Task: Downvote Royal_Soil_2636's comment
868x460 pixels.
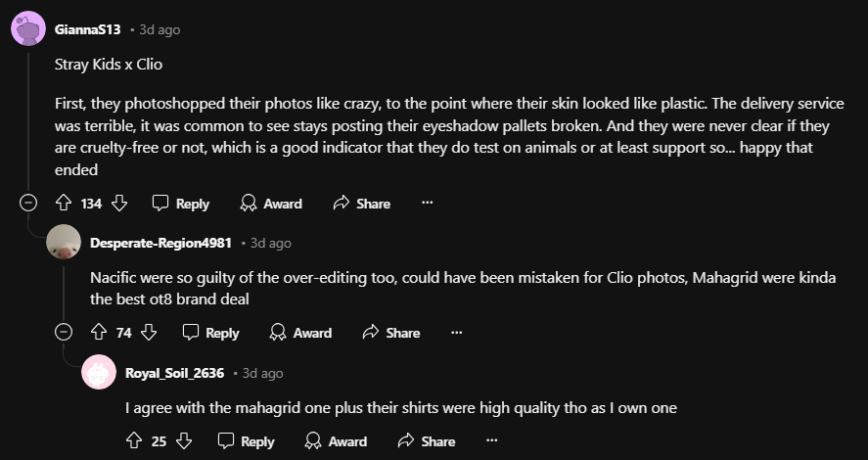Action: tap(184, 441)
